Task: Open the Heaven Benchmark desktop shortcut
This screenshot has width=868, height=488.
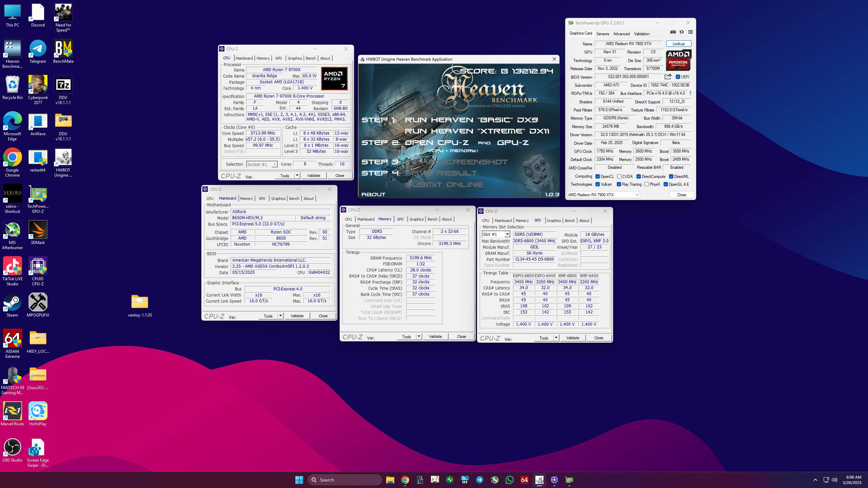Action: (x=13, y=54)
